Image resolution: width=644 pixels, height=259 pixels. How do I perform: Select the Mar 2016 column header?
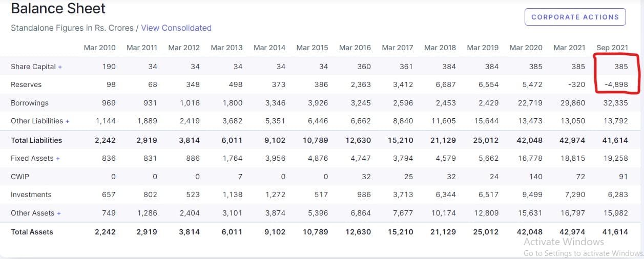pyautogui.click(x=355, y=48)
